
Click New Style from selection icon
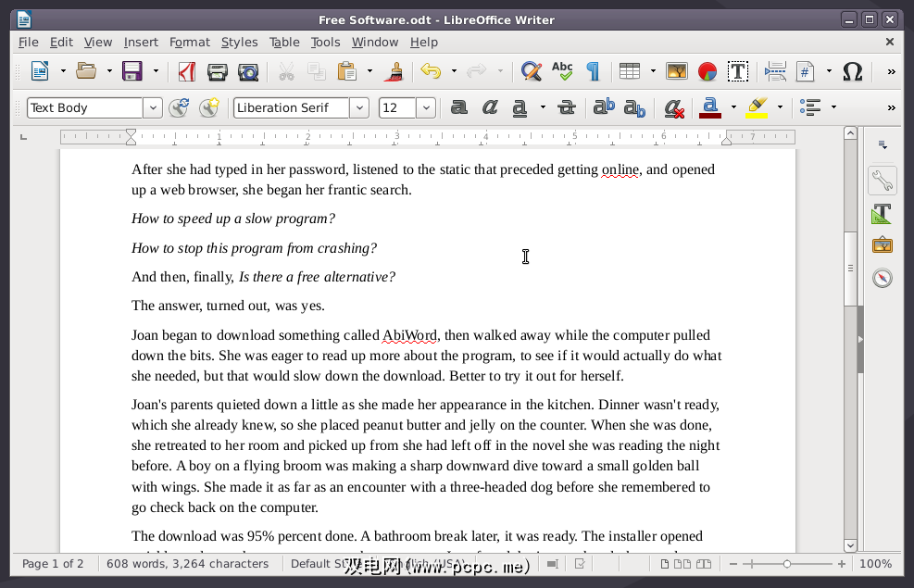(x=209, y=107)
